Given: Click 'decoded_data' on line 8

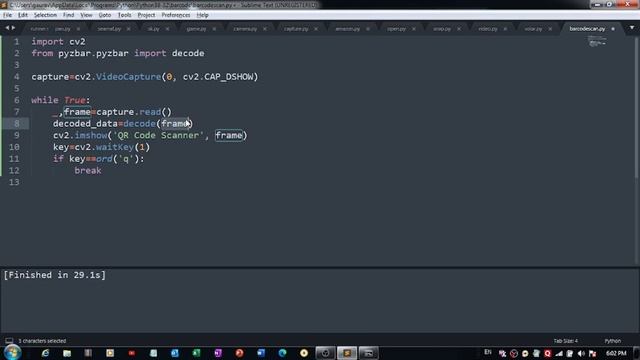Looking at the screenshot, I should 85,124.
